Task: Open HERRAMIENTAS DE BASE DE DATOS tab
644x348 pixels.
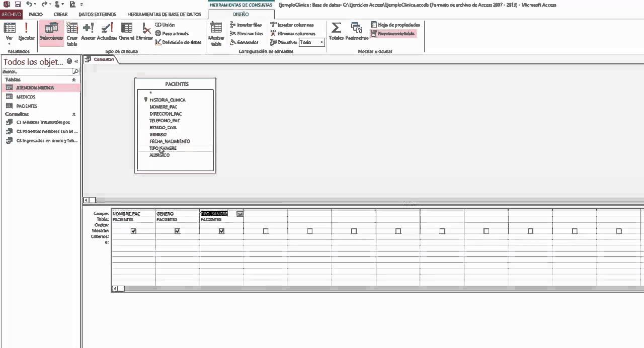Action: point(165,15)
